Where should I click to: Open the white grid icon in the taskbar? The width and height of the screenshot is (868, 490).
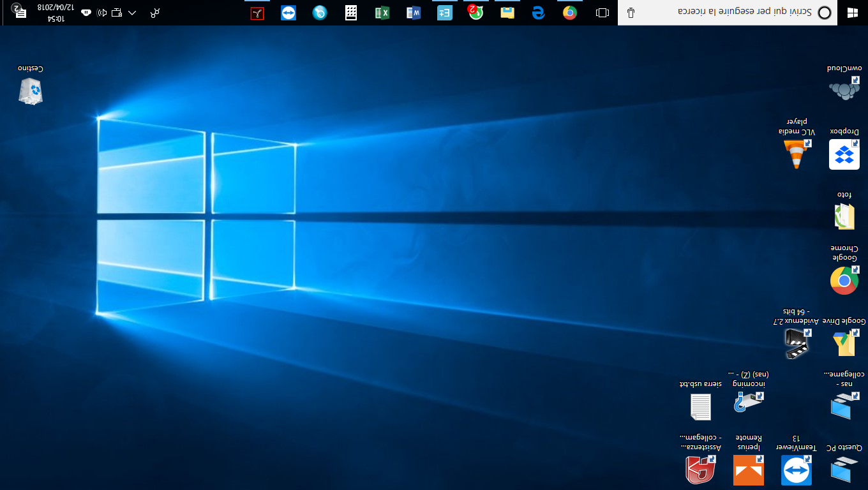351,13
